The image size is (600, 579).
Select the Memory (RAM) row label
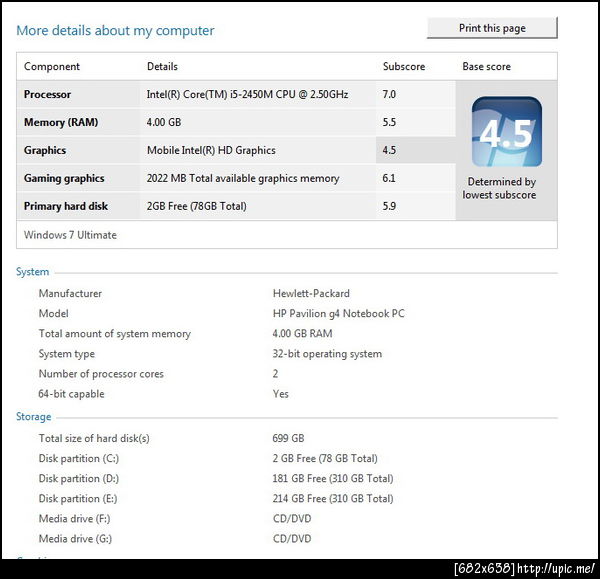pyautogui.click(x=61, y=122)
